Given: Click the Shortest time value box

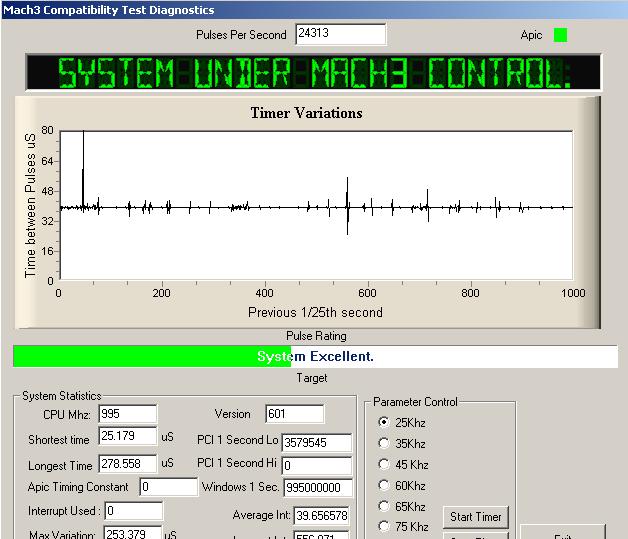Looking at the screenshot, I should [x=127, y=436].
